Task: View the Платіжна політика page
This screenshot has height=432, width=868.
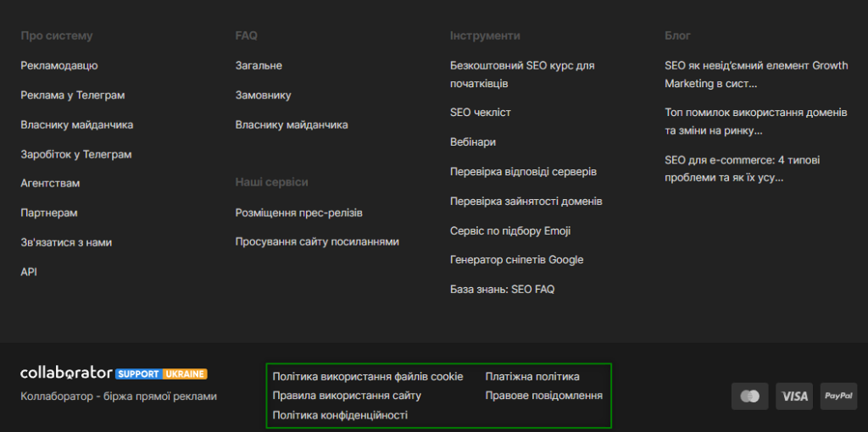Action: (x=532, y=376)
